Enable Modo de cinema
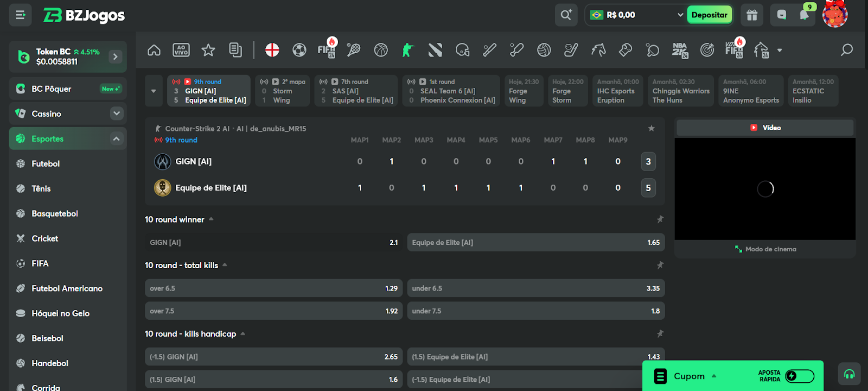Viewport: 868px width, 391px height. (765, 249)
